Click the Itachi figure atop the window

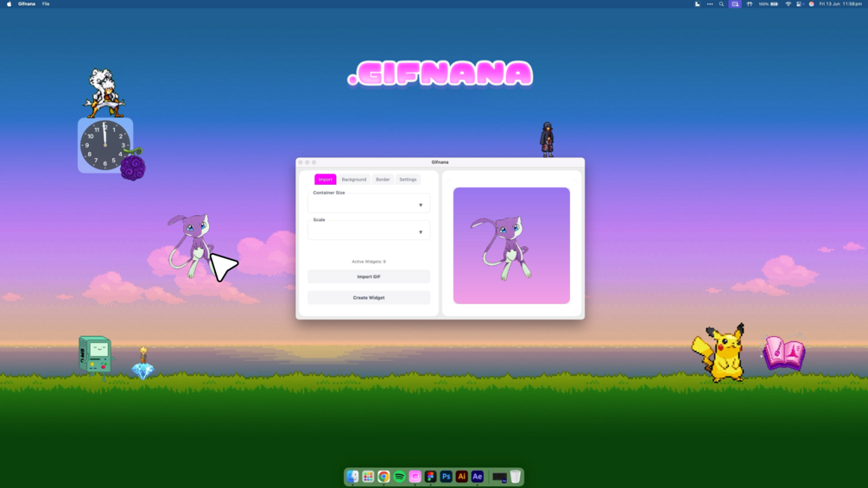547,139
